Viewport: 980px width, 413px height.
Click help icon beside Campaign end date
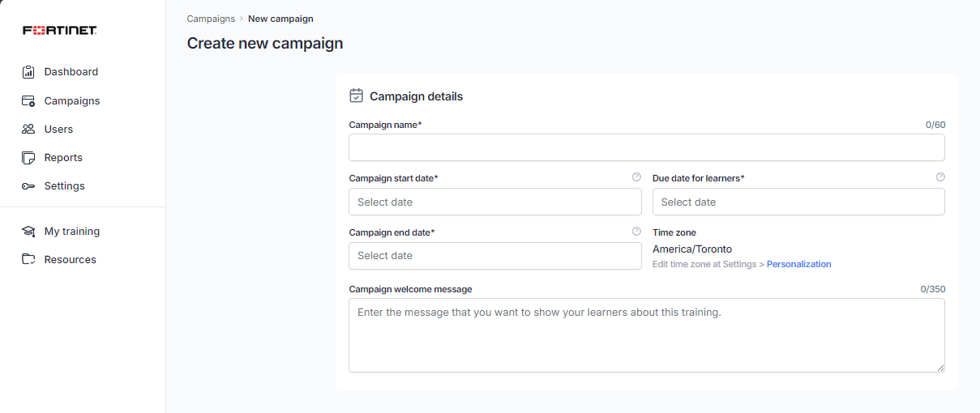tap(636, 232)
